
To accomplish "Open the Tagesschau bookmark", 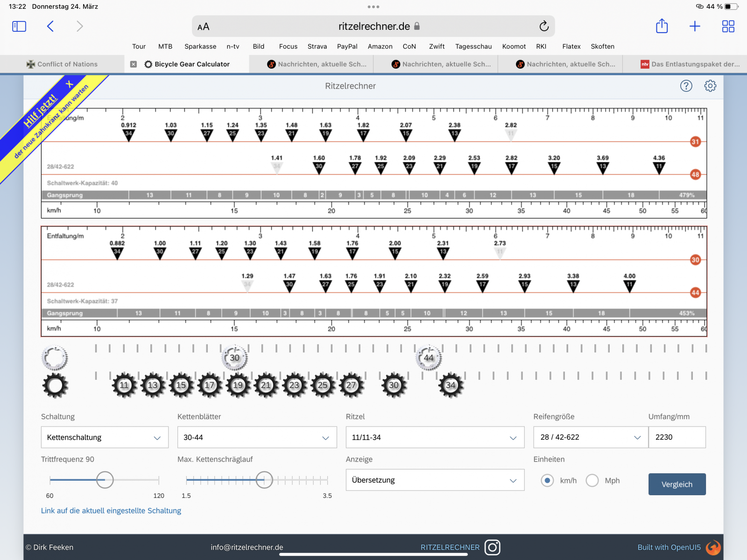I will pos(473,46).
